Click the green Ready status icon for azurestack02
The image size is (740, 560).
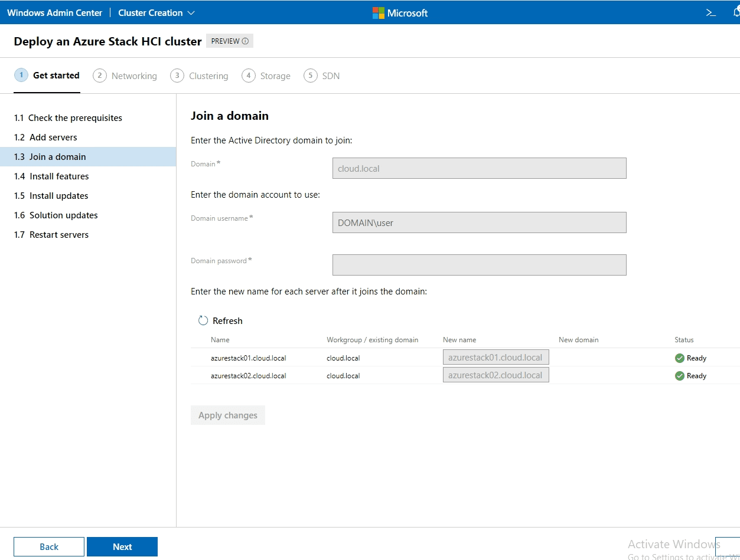(x=679, y=375)
